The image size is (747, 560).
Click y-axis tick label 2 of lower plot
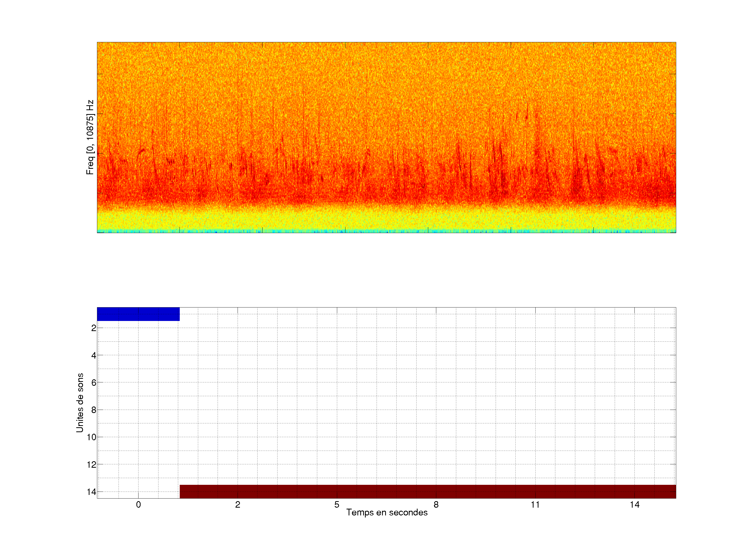(x=94, y=328)
